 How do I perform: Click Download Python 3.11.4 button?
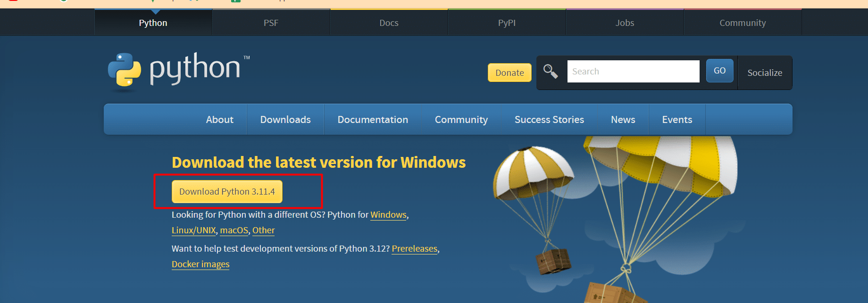pos(227,191)
